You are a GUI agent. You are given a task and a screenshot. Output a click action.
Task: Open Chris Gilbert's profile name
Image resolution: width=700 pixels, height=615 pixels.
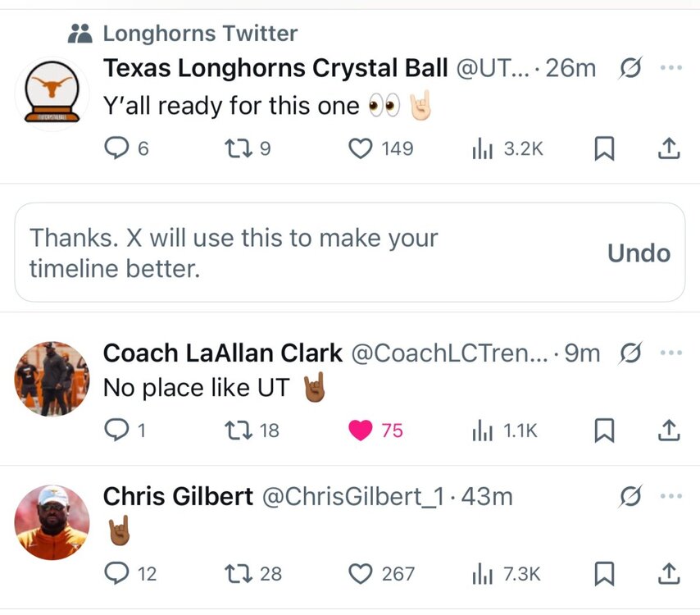[178, 496]
